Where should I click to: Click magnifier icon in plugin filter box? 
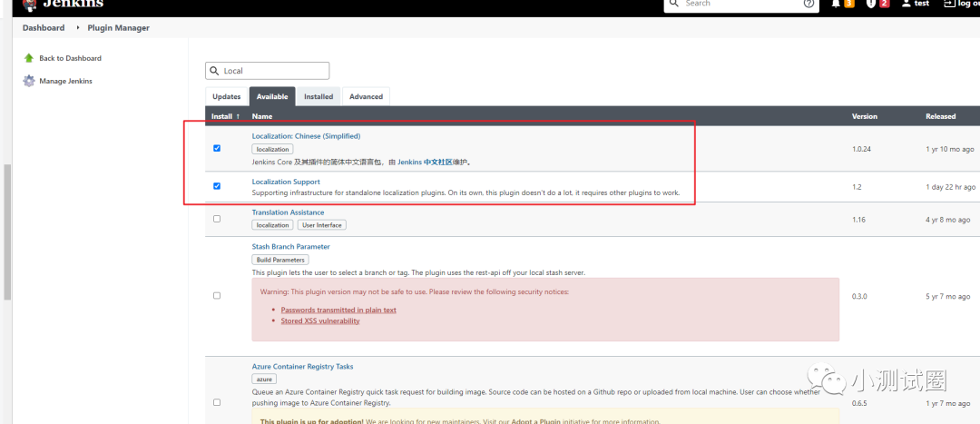214,71
